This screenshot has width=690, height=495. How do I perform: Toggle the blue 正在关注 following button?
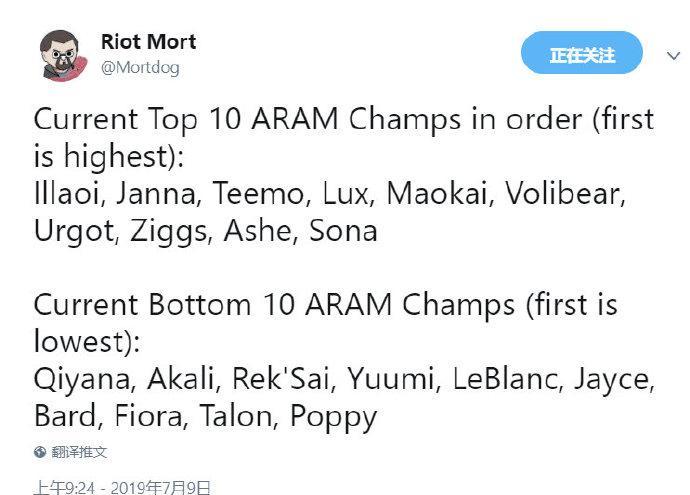click(x=582, y=53)
